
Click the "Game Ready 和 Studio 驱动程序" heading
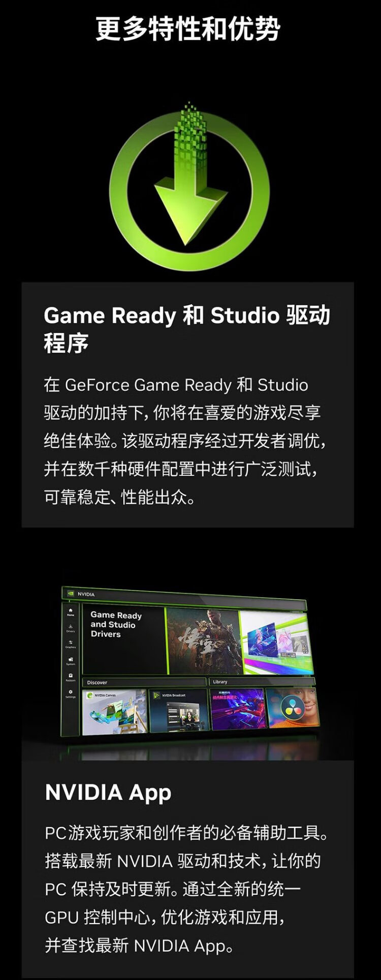pyautogui.click(x=186, y=329)
